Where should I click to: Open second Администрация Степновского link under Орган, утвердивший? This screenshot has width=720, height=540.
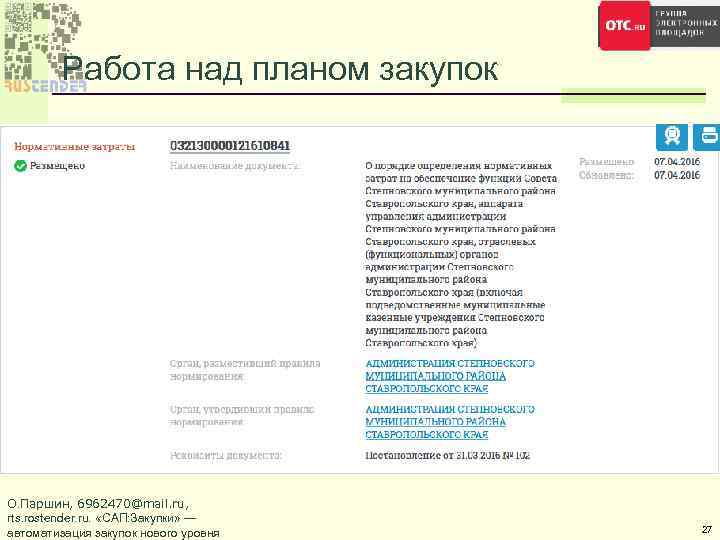450,422
